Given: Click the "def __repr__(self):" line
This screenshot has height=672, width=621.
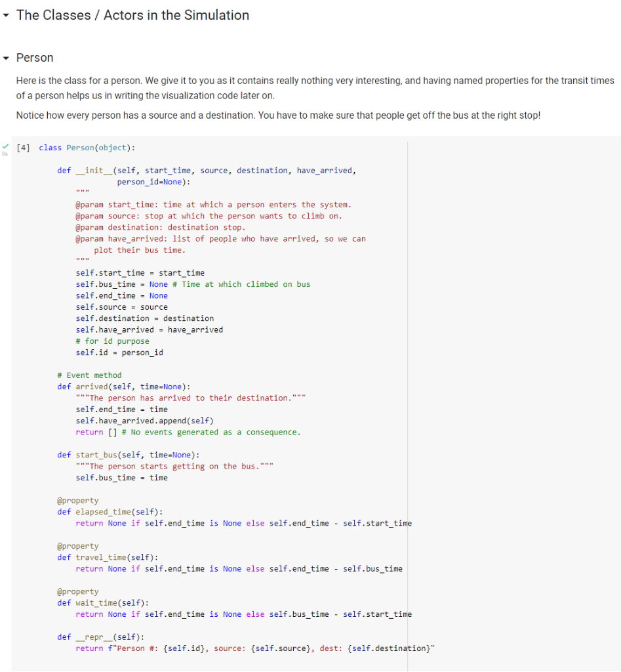Looking at the screenshot, I should (101, 637).
